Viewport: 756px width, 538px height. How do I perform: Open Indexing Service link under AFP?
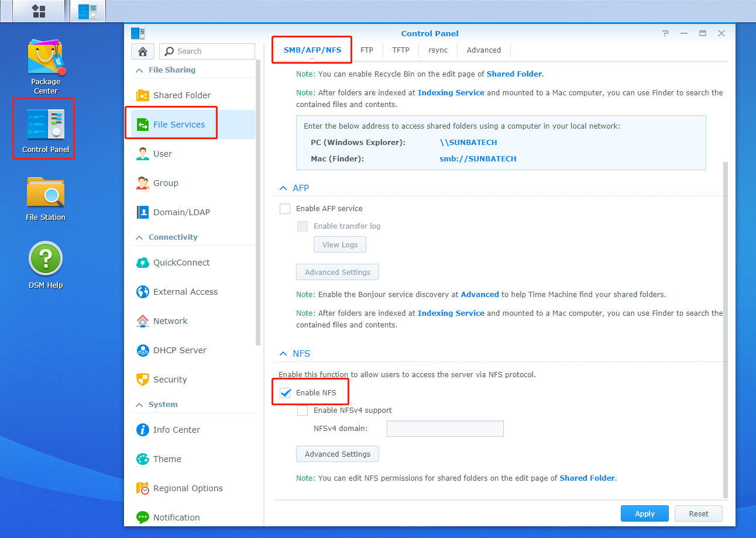[x=451, y=313]
